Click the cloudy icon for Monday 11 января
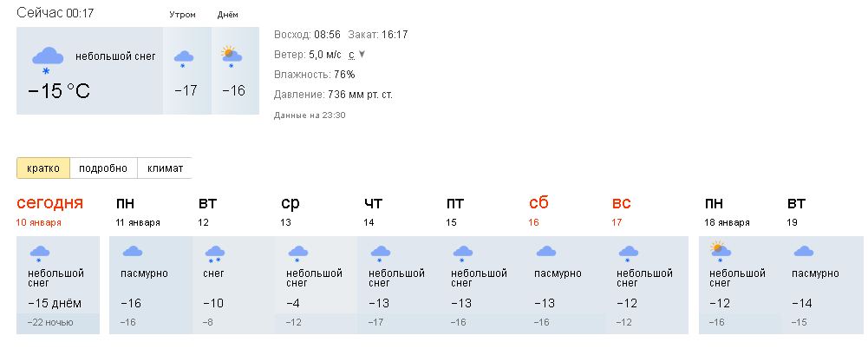The width and height of the screenshot is (868, 349). [x=133, y=252]
